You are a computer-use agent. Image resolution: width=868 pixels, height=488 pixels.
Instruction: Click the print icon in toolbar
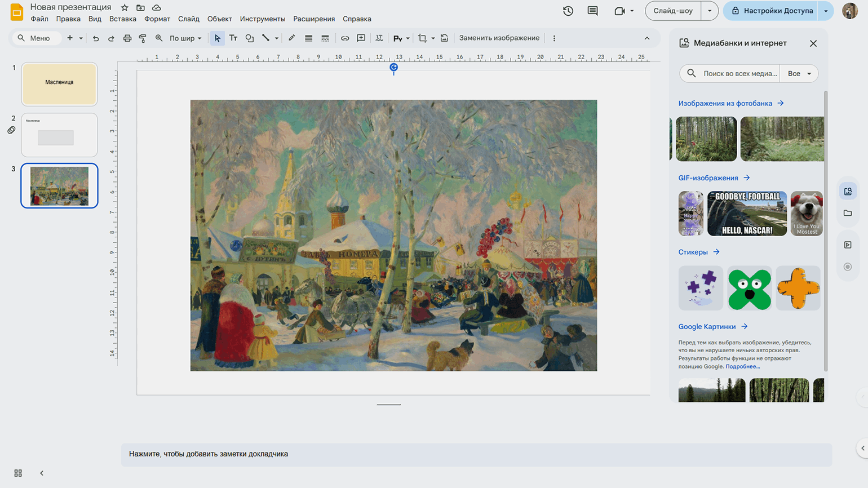click(127, 38)
